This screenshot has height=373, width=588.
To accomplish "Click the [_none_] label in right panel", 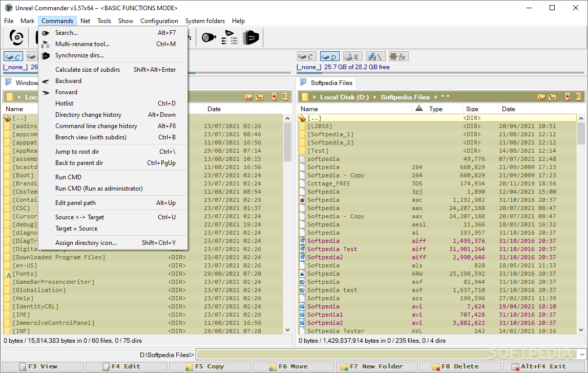I will tap(309, 67).
